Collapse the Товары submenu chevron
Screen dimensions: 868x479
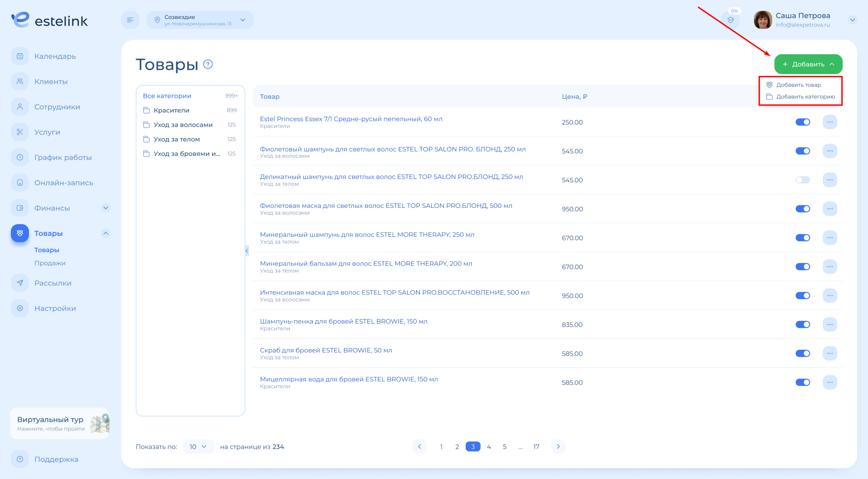point(106,233)
